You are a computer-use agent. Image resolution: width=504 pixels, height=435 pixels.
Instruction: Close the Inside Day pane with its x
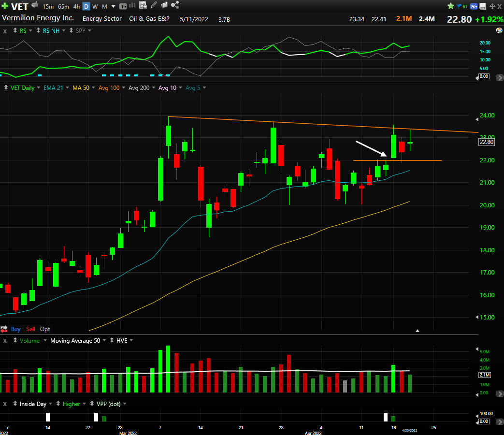5,404
